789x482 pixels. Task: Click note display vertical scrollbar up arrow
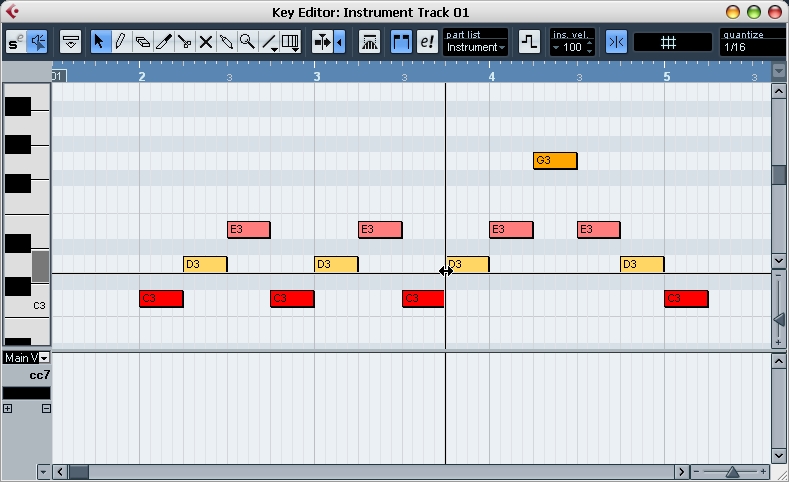coord(778,91)
